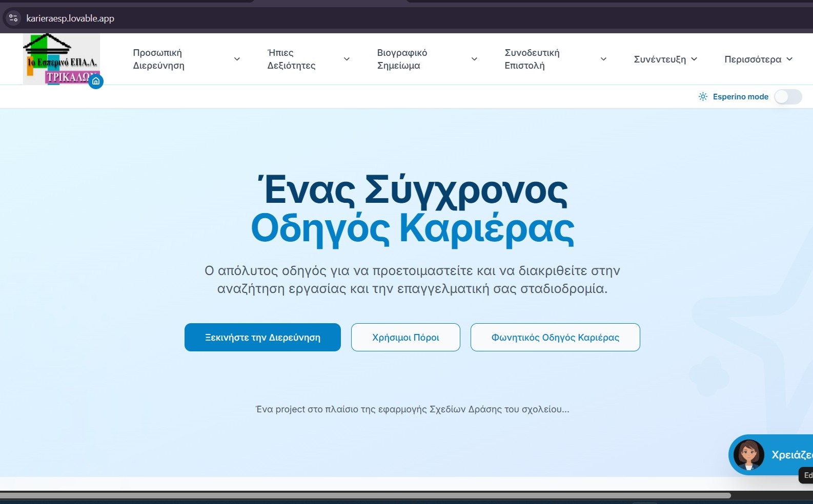
Task: Click the Χρειάζεστε help chat label
Action: point(792,455)
